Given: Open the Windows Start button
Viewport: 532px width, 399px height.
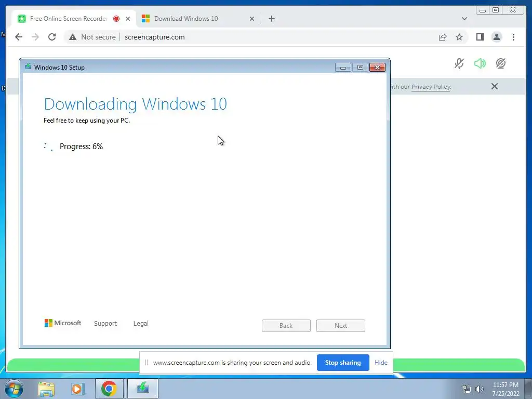Looking at the screenshot, I should [14, 389].
